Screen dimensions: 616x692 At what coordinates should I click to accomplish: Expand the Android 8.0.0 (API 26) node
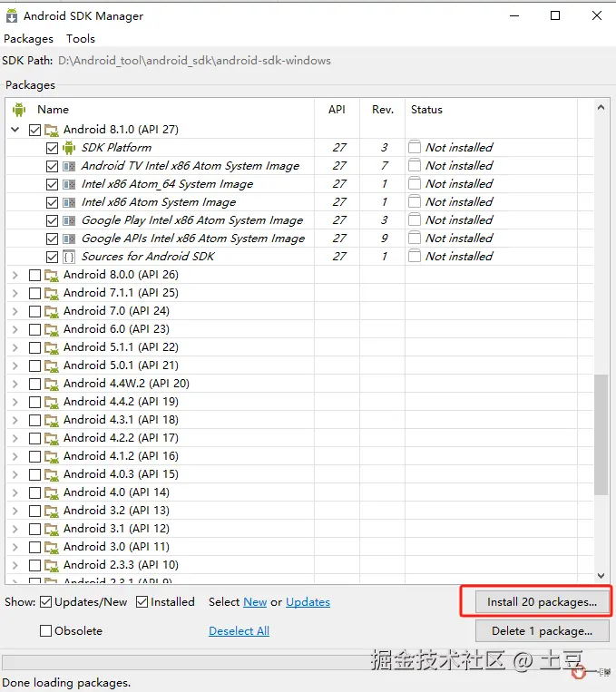pos(15,275)
